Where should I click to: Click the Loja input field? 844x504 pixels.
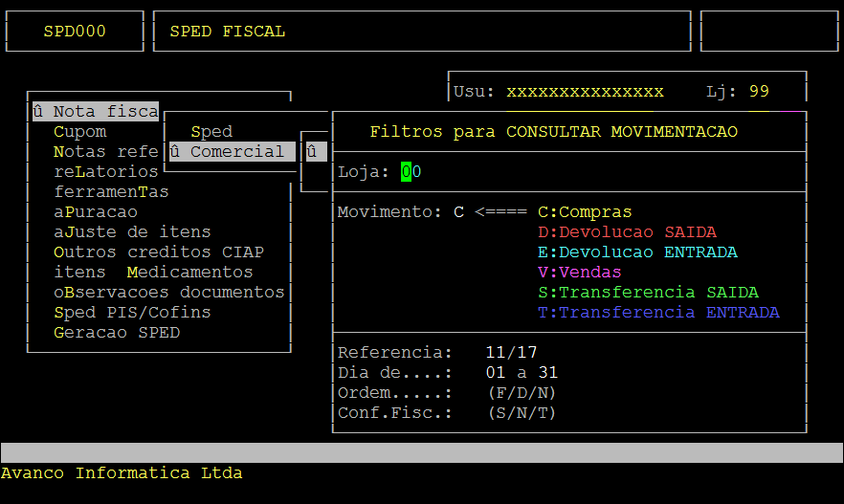click(411, 172)
